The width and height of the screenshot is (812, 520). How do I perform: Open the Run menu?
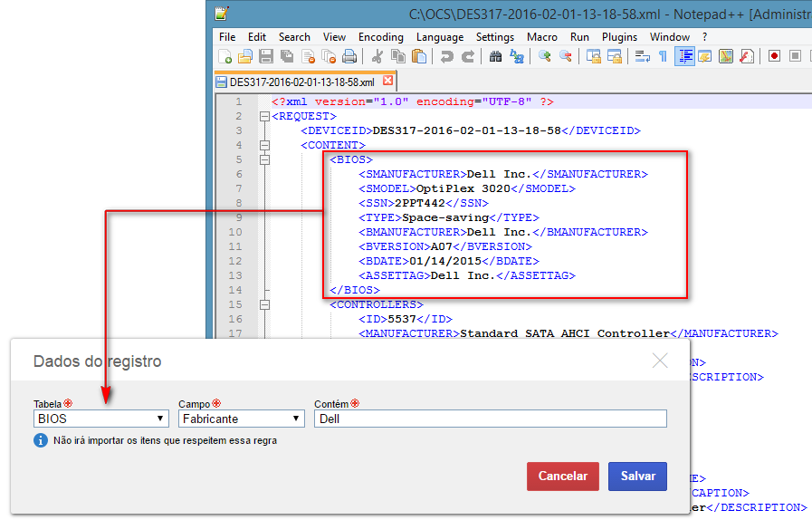click(579, 37)
